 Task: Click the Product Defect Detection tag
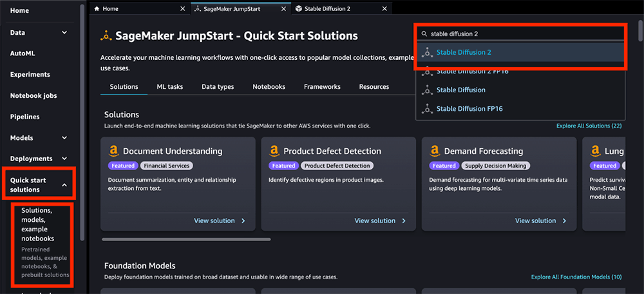click(x=337, y=166)
